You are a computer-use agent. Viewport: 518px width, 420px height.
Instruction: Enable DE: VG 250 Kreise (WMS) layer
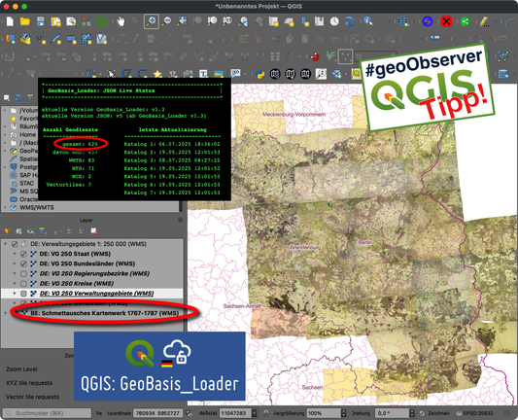click(x=23, y=284)
